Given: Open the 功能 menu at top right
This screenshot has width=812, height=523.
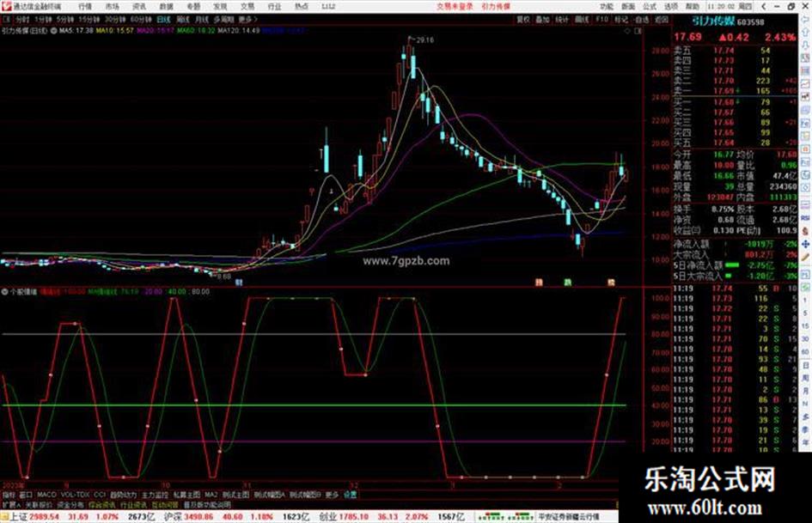Looking at the screenshot, I should (x=607, y=6).
